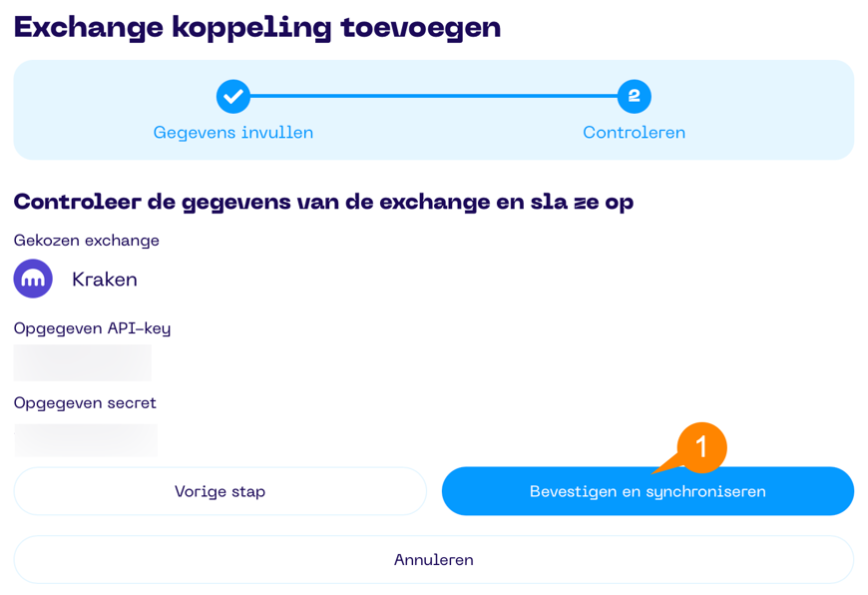Cancel using the Annuleren button
The height and width of the screenshot is (595, 868).
tap(434, 560)
